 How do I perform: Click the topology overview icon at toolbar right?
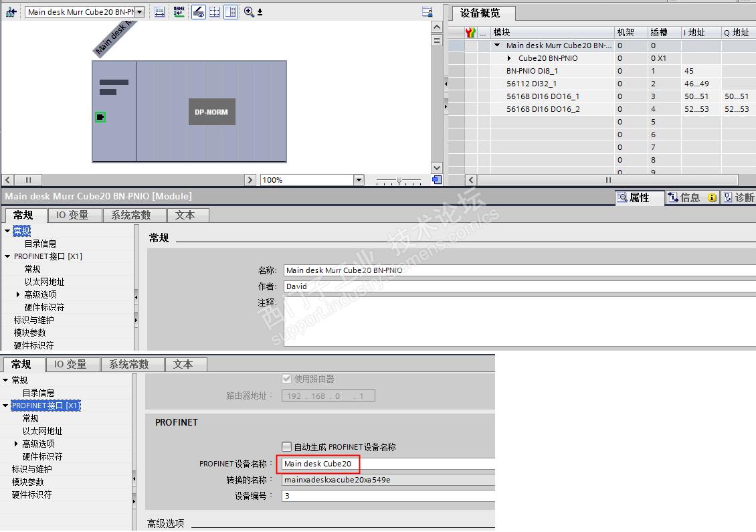pos(428,12)
